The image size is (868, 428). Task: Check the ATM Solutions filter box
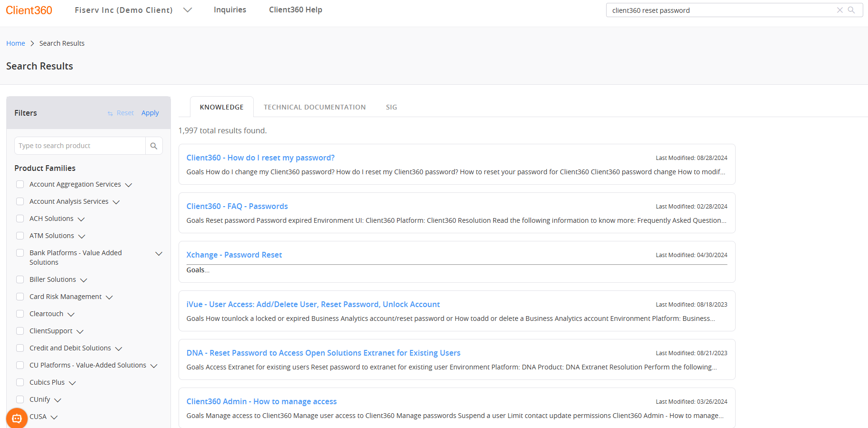(x=20, y=236)
